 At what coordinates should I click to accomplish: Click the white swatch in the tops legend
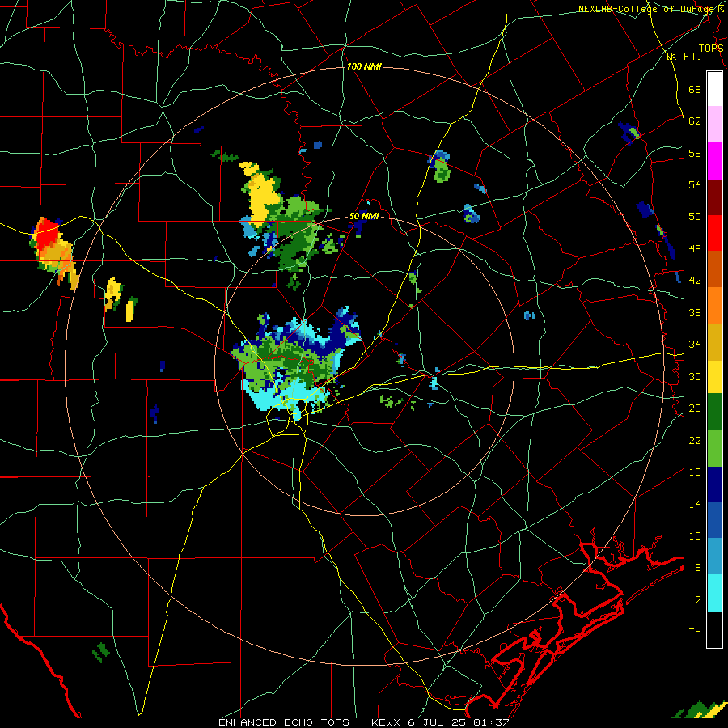click(x=714, y=89)
